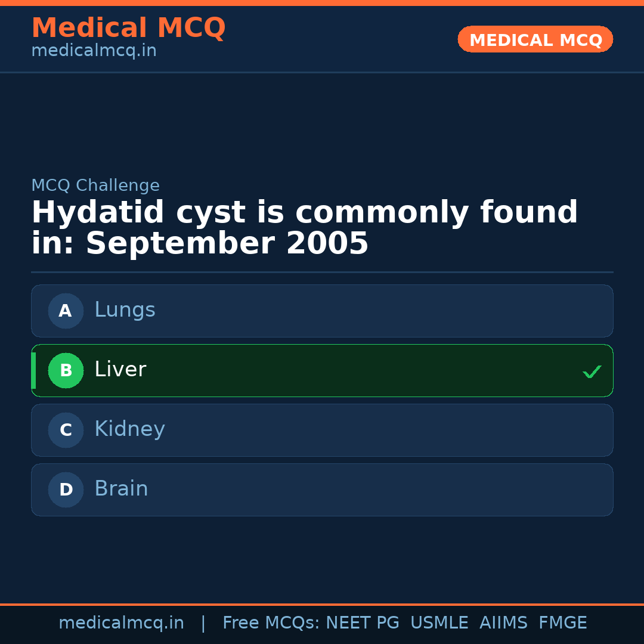Click FMGE in the footer
Screen dimensions: 644x644
click(x=562, y=623)
